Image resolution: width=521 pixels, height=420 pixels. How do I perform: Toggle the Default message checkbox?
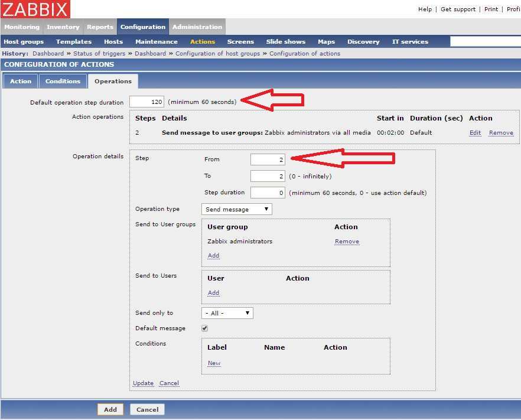[x=205, y=328]
